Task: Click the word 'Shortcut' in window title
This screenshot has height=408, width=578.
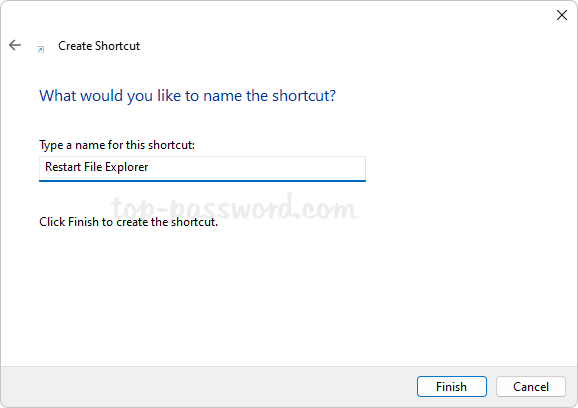Action: coord(117,46)
